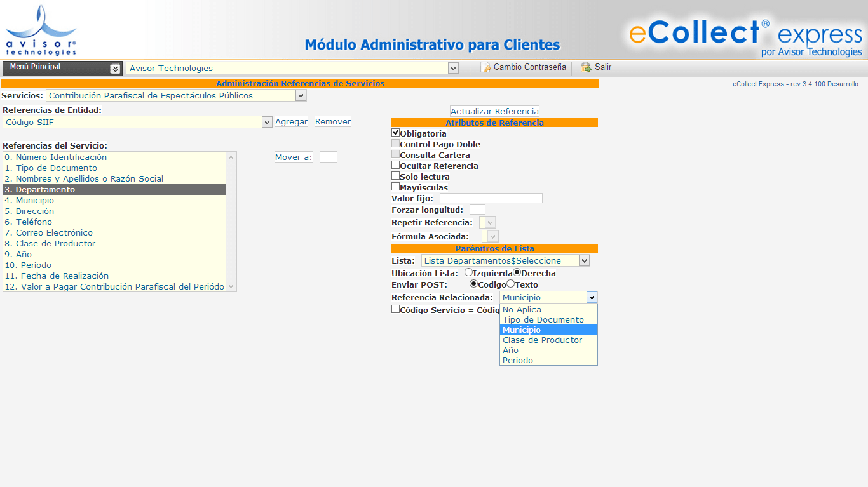This screenshot has width=868, height=487.
Task: Select '8. Clase de Productor' in references list
Action: click(x=114, y=243)
